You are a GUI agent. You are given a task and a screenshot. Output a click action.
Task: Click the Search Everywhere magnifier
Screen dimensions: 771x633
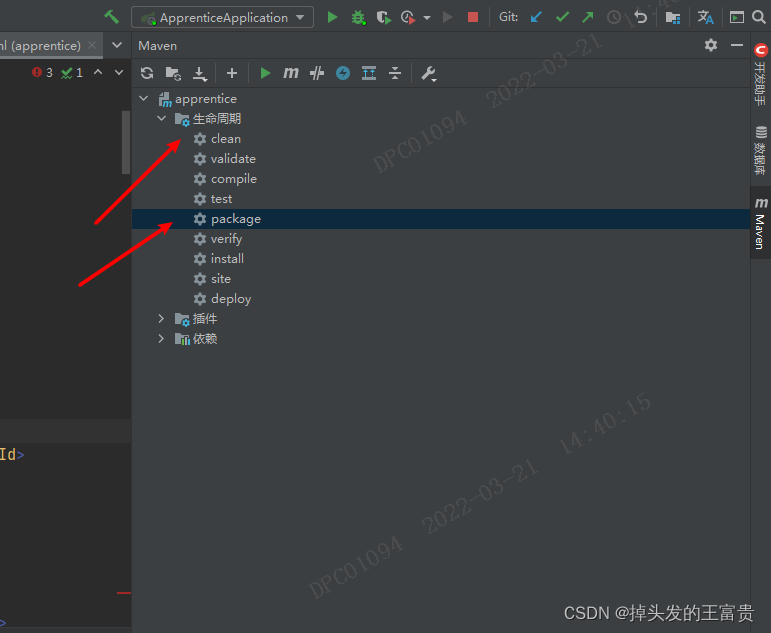759,17
